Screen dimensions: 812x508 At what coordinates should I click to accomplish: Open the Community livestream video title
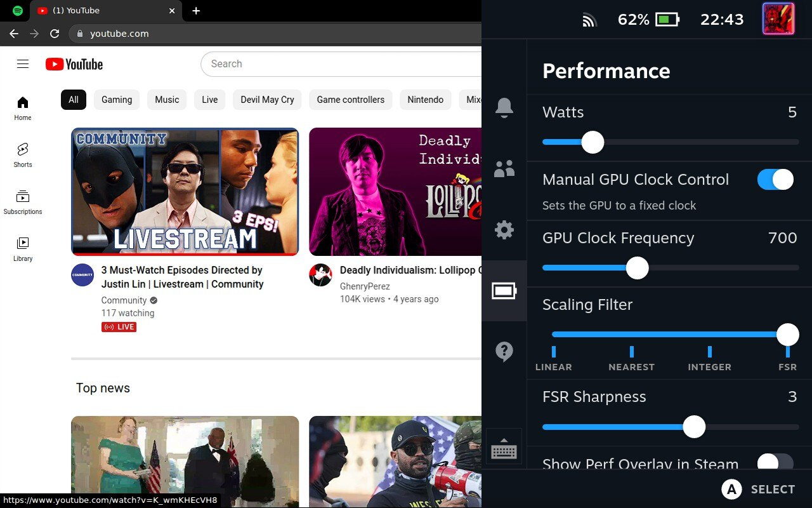coord(182,277)
